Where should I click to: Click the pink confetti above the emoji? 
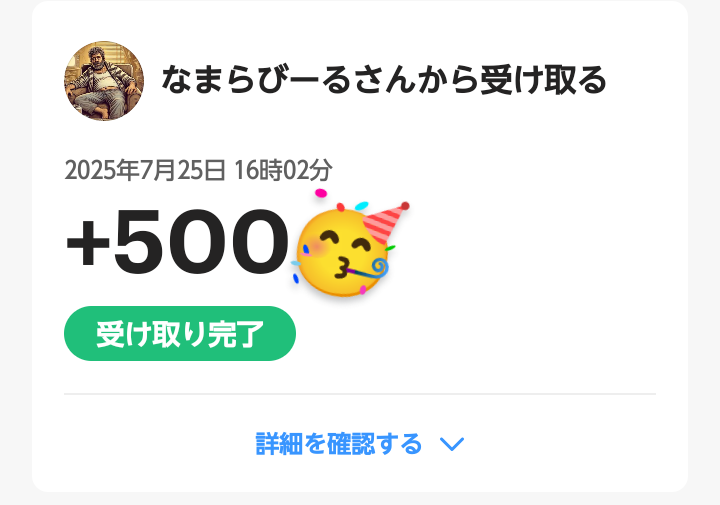(321, 193)
